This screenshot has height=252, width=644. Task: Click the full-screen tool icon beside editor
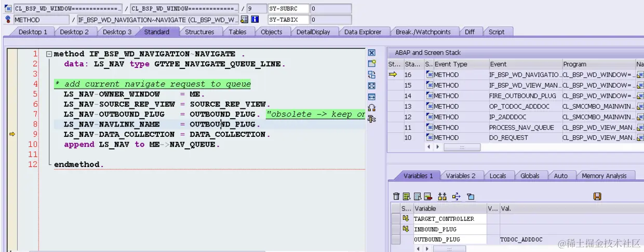[371, 86]
